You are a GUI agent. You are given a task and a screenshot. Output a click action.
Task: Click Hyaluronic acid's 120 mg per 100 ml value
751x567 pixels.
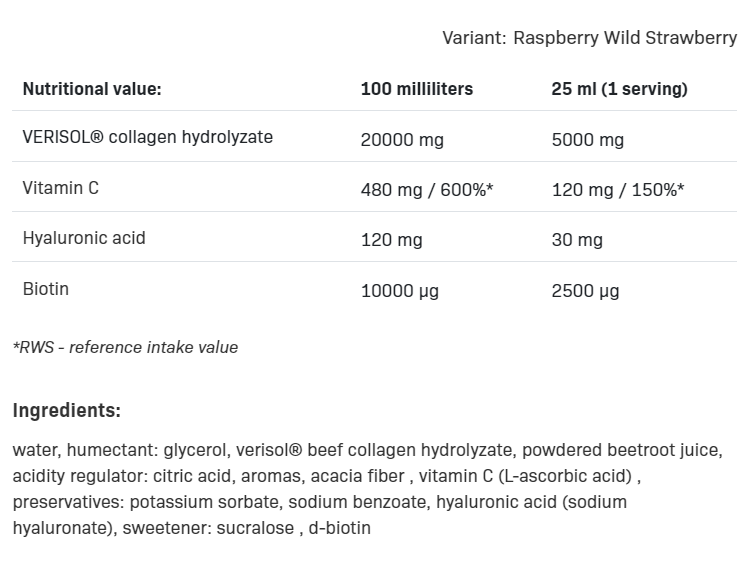click(392, 241)
